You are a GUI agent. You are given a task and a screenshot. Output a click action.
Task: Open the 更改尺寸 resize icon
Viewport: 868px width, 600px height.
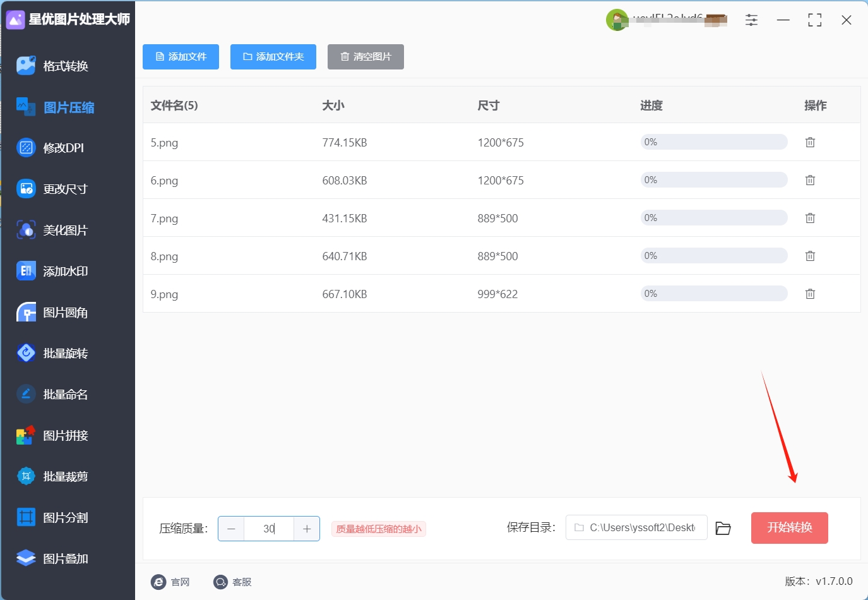click(x=26, y=189)
